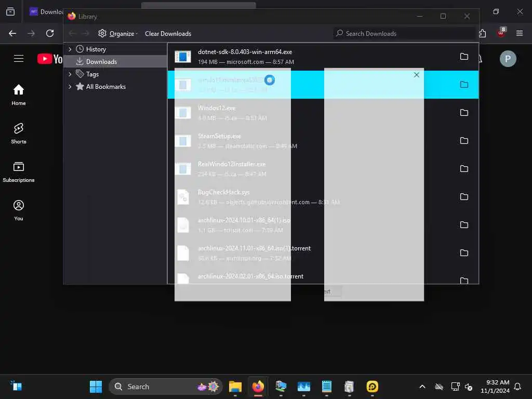Click the YouTube logo
Screen dimensions: 532x399
(x=50, y=59)
